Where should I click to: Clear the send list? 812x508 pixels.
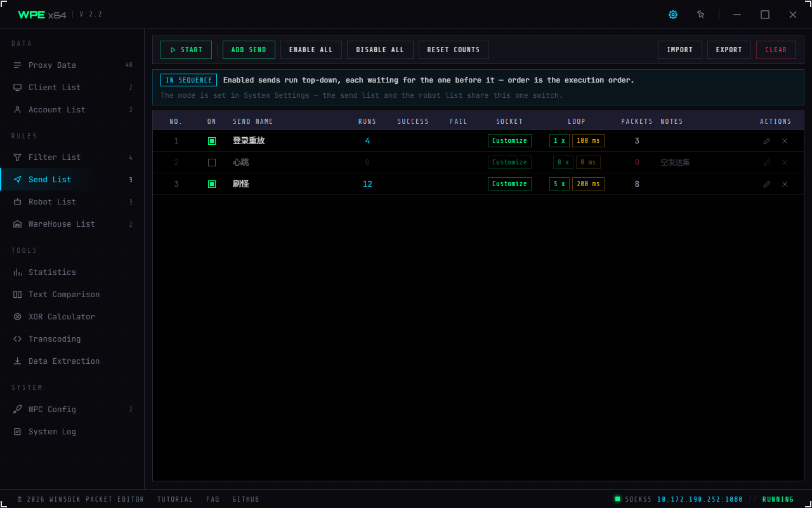[776, 50]
